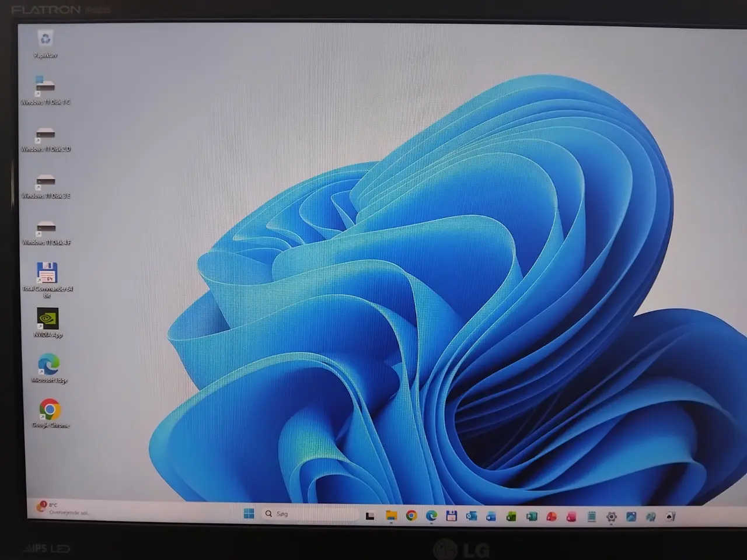Open Outlook from the taskbar
The image size is (747, 560).
(x=471, y=516)
